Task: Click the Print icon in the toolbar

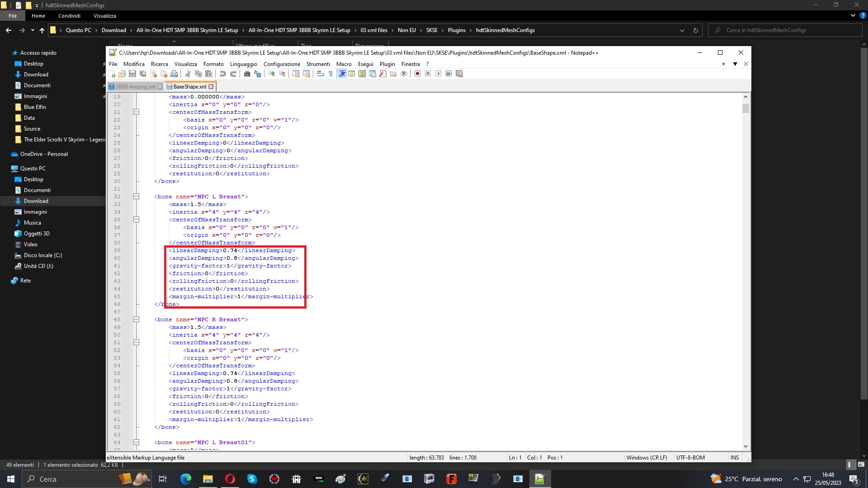Action: tap(174, 74)
